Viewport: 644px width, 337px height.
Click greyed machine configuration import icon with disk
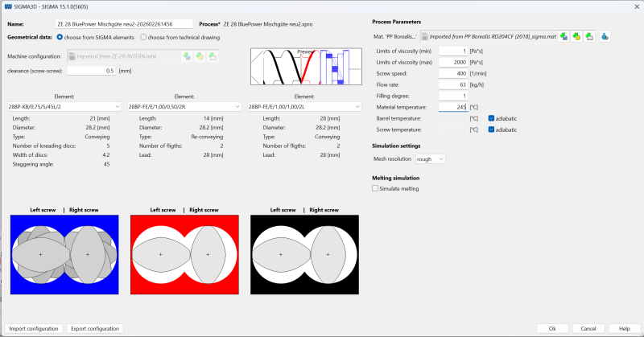coord(187,56)
